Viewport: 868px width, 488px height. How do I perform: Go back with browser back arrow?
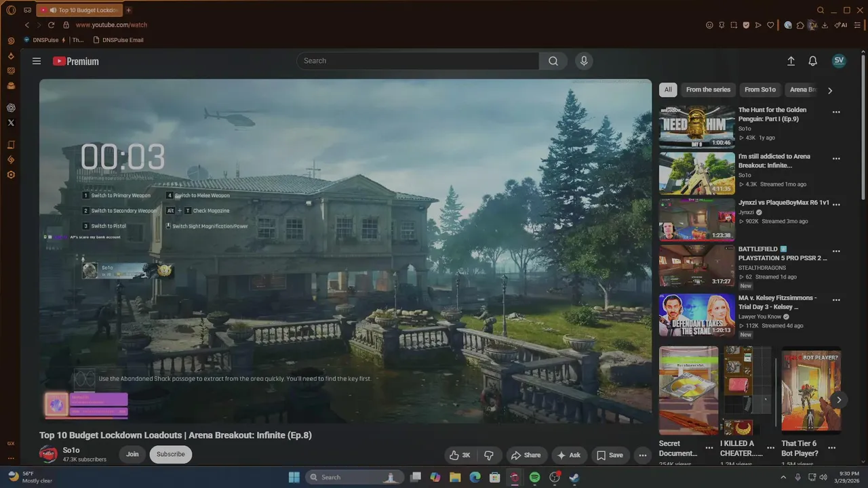pyautogui.click(x=27, y=25)
